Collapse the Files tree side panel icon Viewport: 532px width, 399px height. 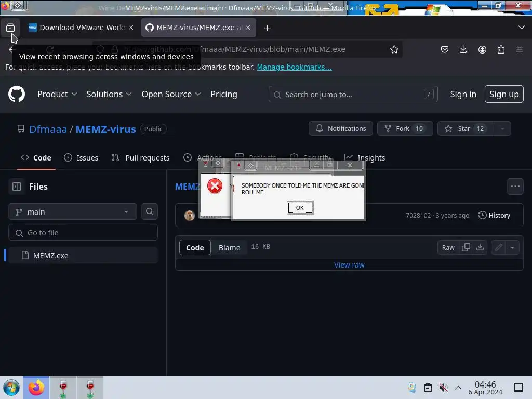17,187
